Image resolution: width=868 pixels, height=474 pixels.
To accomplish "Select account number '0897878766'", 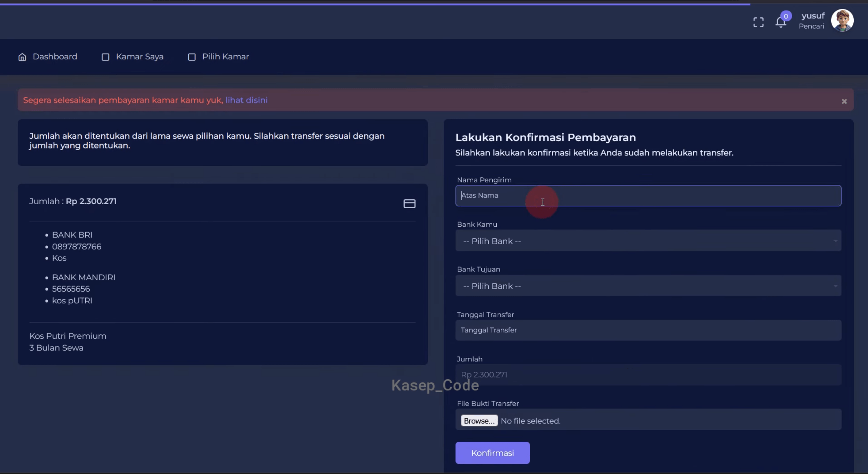I will coord(76,246).
